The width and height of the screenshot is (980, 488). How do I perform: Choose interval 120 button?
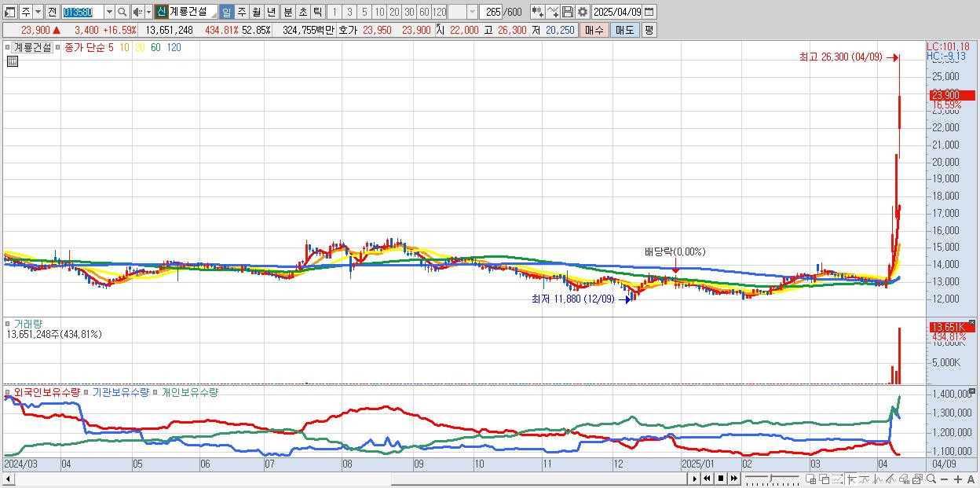[439, 12]
